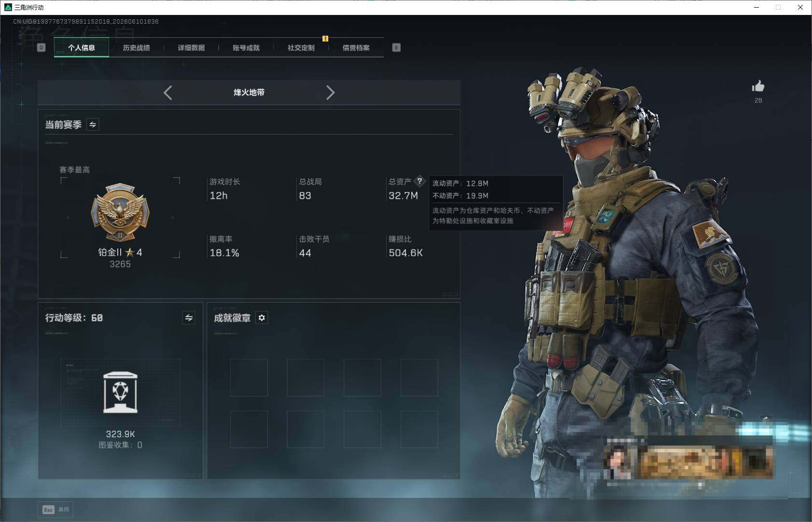Switch to the 个人信息 tab
This screenshot has width=812, height=522.
(x=82, y=47)
